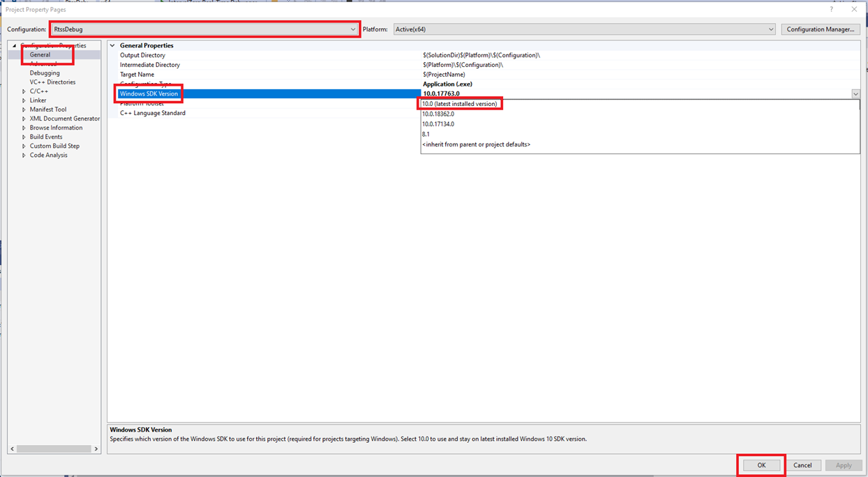Image resolution: width=868 pixels, height=477 pixels.
Task: Select VC++ Directories tree item
Action: point(52,82)
